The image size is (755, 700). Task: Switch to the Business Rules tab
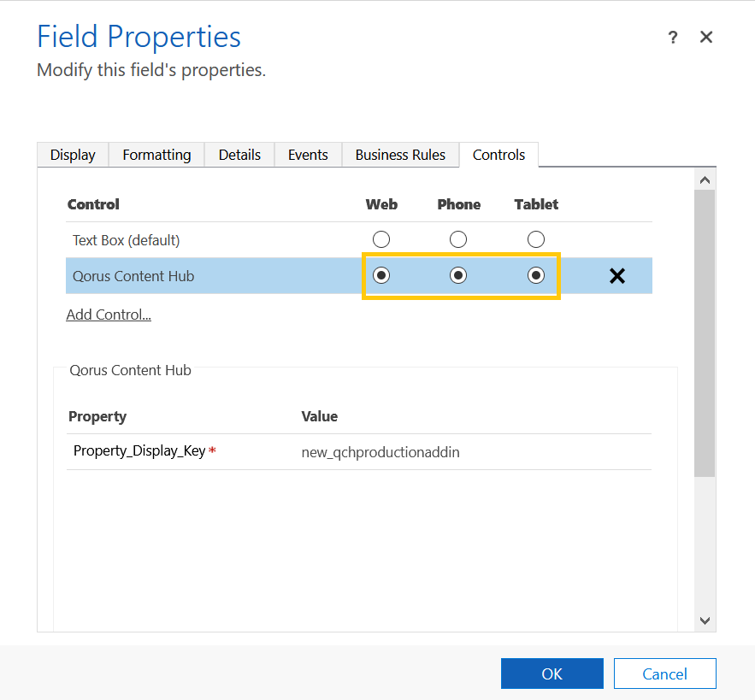coord(400,155)
